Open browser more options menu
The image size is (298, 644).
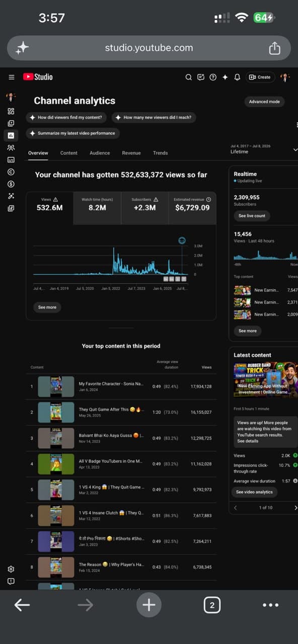click(x=270, y=605)
